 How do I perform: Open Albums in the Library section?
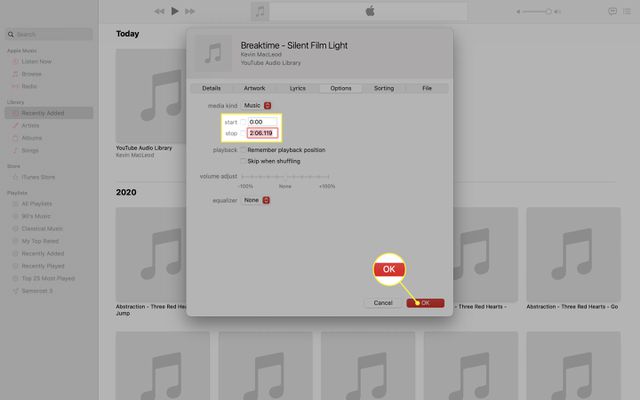tap(31, 138)
